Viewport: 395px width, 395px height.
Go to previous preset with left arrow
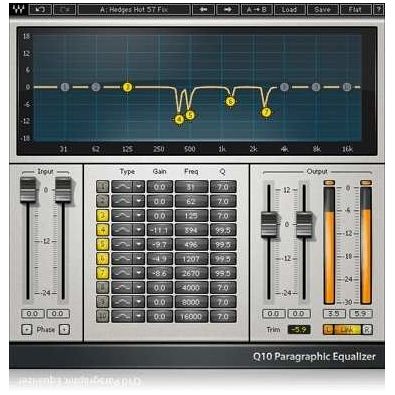203,10
